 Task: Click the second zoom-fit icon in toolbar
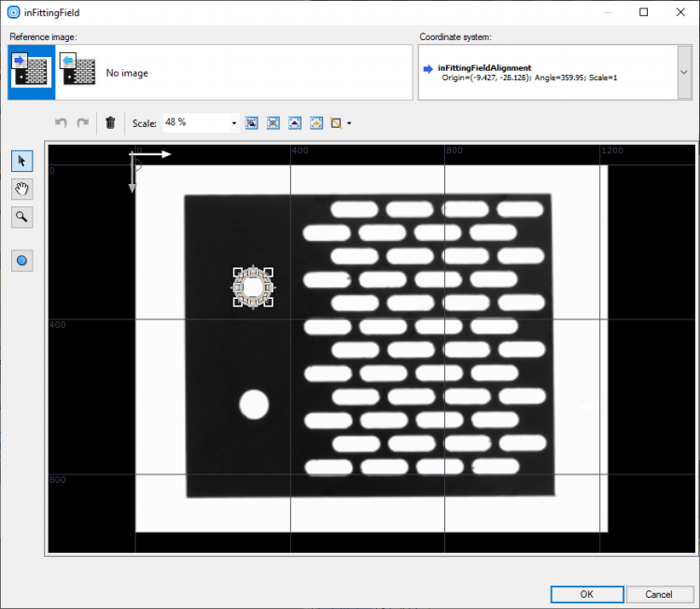(273, 122)
